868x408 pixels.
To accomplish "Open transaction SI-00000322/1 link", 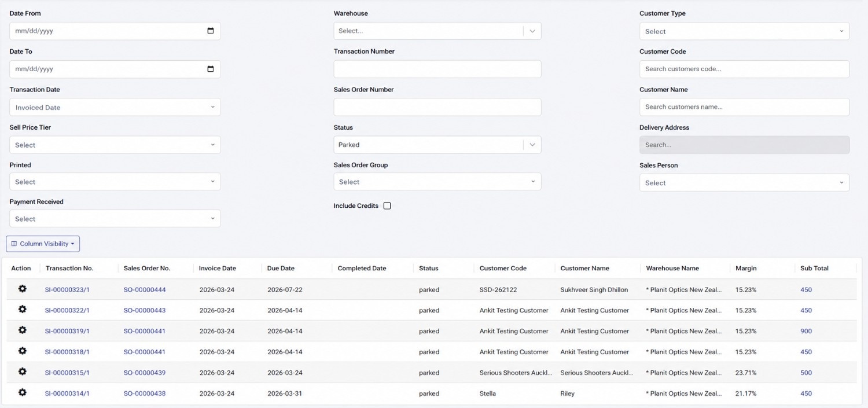I will pos(67,310).
